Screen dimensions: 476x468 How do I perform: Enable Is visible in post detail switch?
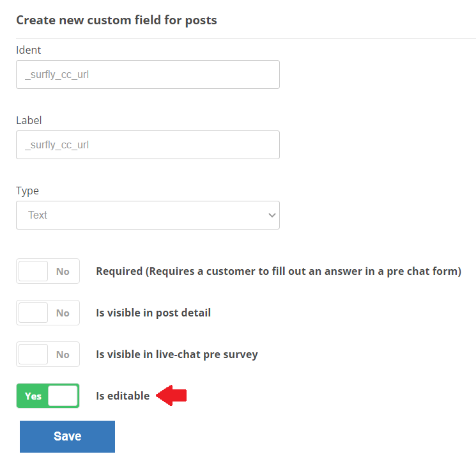coord(48,313)
